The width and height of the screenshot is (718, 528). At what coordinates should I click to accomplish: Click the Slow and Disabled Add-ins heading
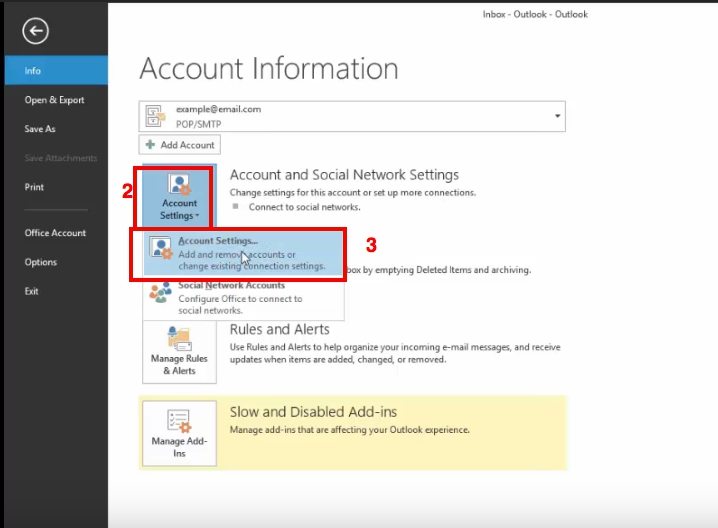coord(313,412)
